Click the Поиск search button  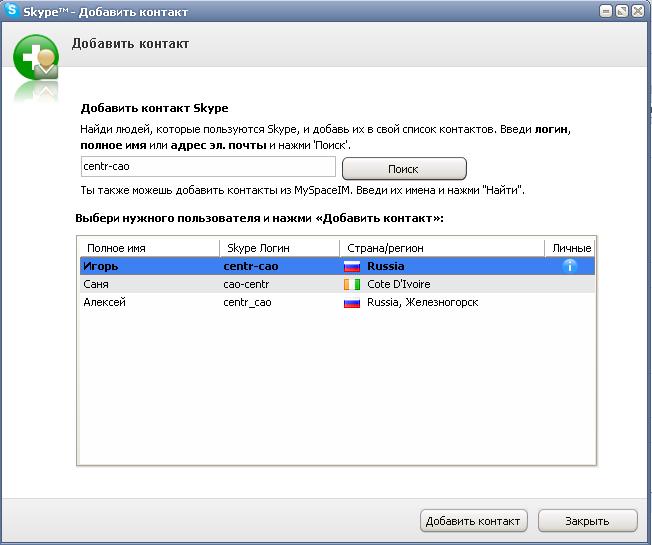[x=404, y=169]
